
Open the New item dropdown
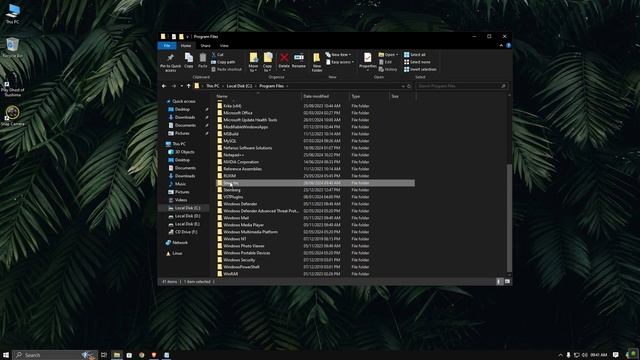pos(338,55)
